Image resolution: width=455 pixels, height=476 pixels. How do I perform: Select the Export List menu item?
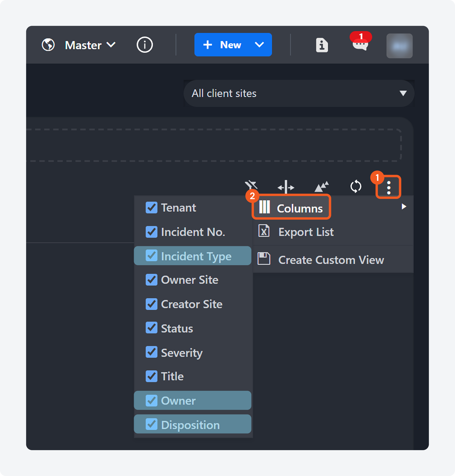coord(306,232)
